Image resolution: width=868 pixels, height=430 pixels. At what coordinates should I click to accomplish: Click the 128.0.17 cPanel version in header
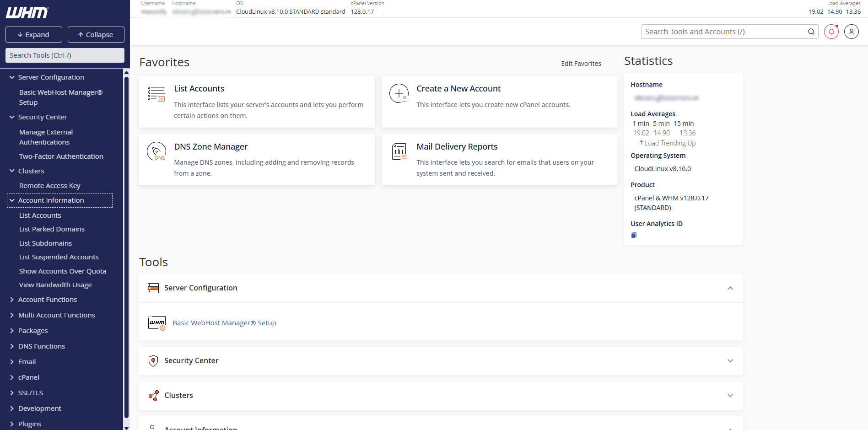coord(362,12)
